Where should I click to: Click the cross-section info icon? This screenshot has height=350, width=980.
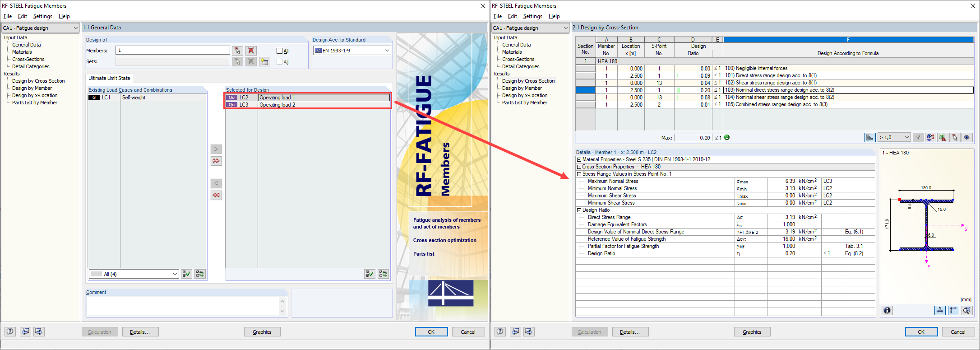[887, 310]
